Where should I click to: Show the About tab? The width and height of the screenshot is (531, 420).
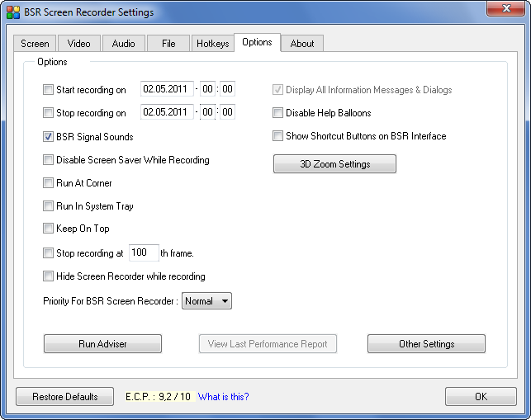[302, 44]
